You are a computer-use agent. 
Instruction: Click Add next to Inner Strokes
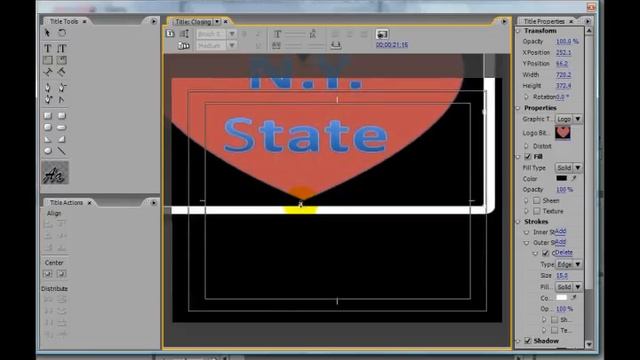[x=560, y=231]
